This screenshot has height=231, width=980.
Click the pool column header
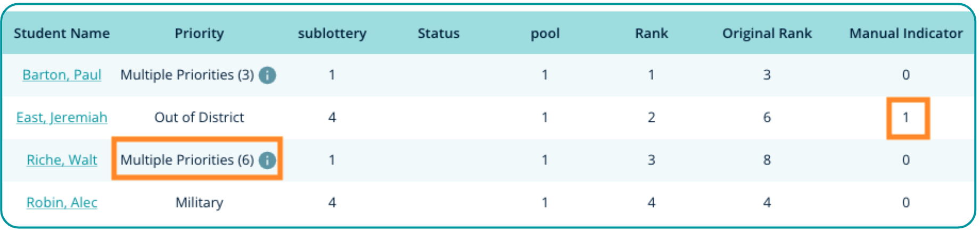coord(545,34)
